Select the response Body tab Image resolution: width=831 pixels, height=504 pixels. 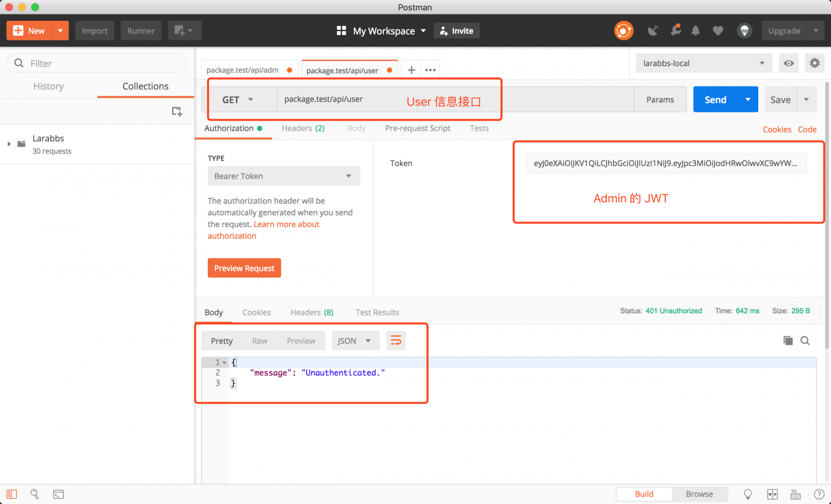(214, 312)
